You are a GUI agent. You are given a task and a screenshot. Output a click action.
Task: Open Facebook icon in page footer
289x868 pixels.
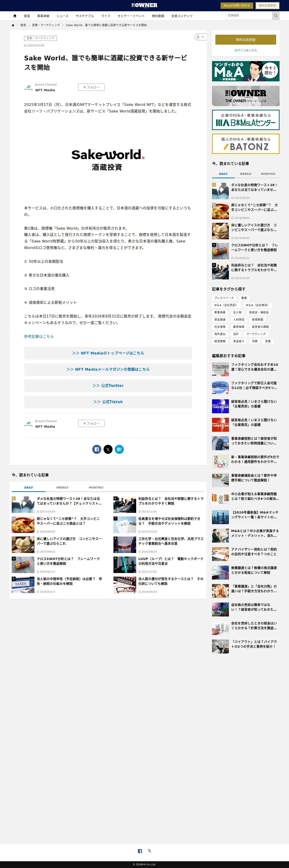coord(140,851)
